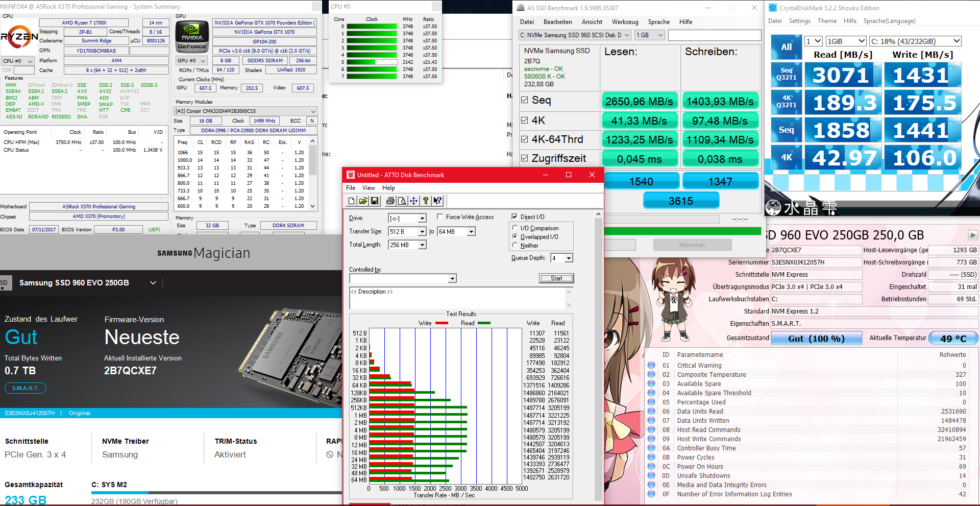Click the blue four-arrow move icon in ATTO
Image resolution: width=980 pixels, height=506 pixels.
[x=414, y=201]
